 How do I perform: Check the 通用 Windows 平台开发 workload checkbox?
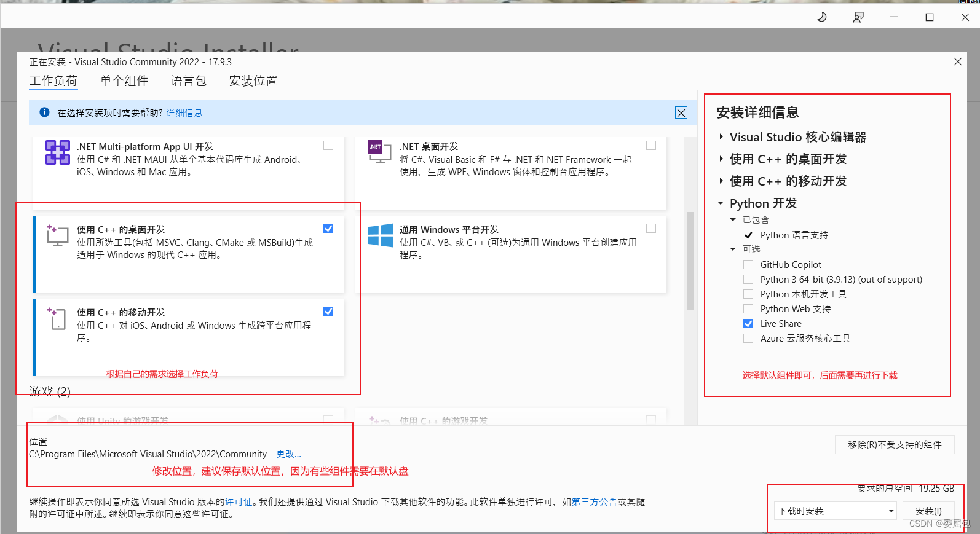(x=651, y=229)
